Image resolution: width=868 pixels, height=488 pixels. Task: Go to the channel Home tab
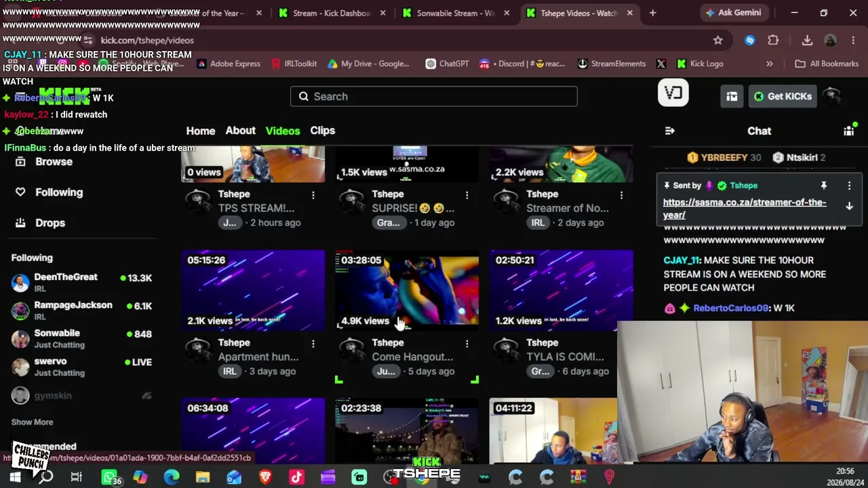point(201,131)
